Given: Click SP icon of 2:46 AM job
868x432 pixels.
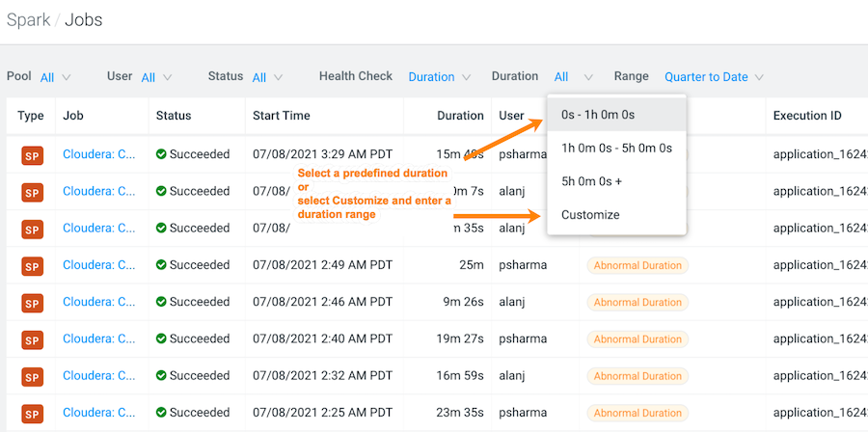Looking at the screenshot, I should [x=32, y=303].
